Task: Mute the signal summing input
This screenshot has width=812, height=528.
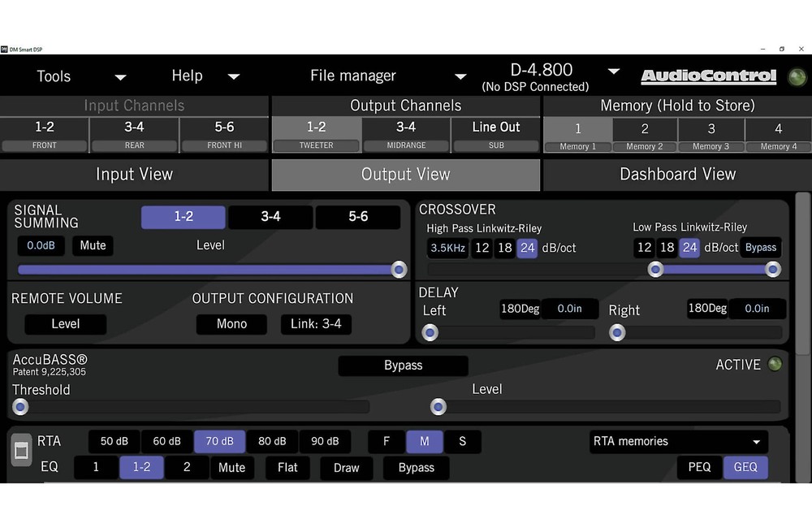Action: point(93,245)
